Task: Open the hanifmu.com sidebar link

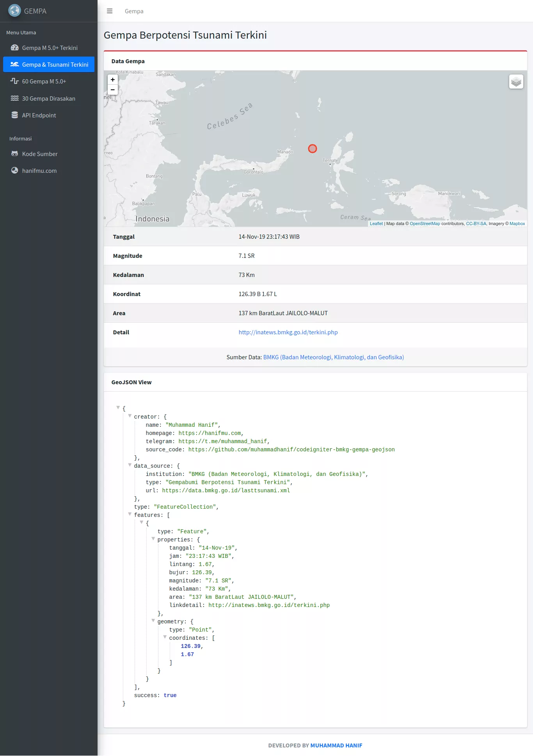Action: pyautogui.click(x=49, y=170)
